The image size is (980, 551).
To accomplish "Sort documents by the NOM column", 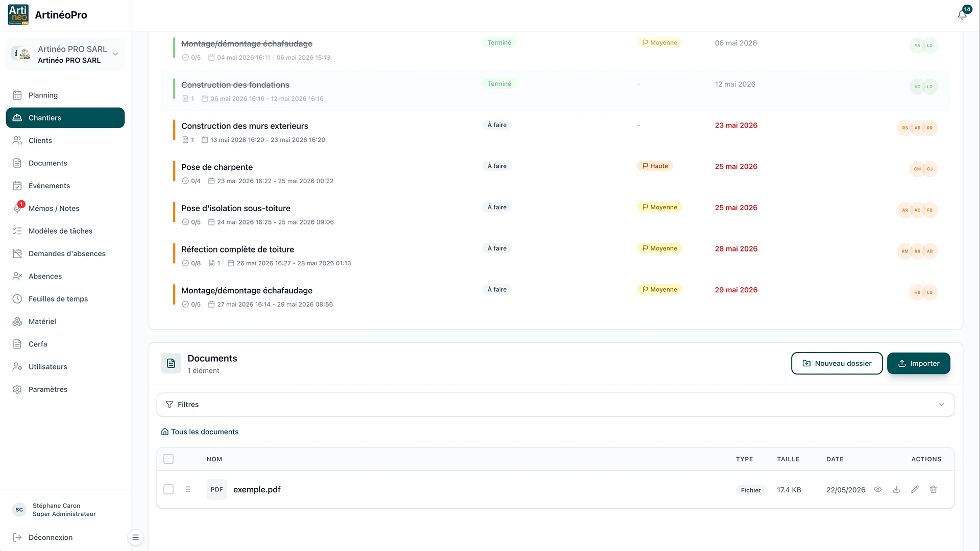I will (214, 459).
